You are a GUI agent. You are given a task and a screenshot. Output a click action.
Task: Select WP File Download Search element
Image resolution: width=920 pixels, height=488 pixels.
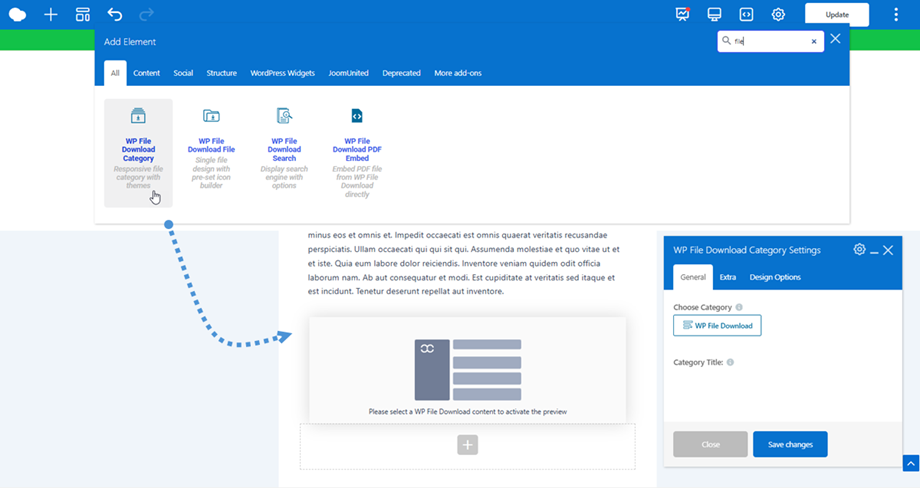(284, 148)
